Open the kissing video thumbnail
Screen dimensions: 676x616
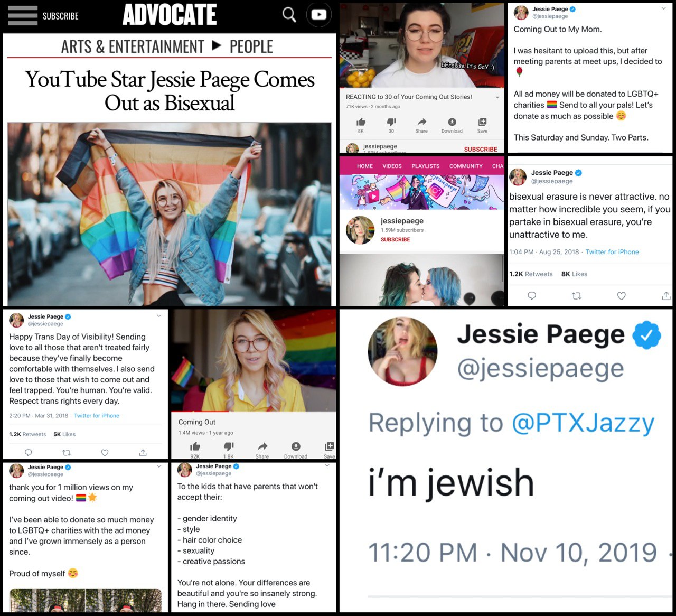(x=422, y=280)
